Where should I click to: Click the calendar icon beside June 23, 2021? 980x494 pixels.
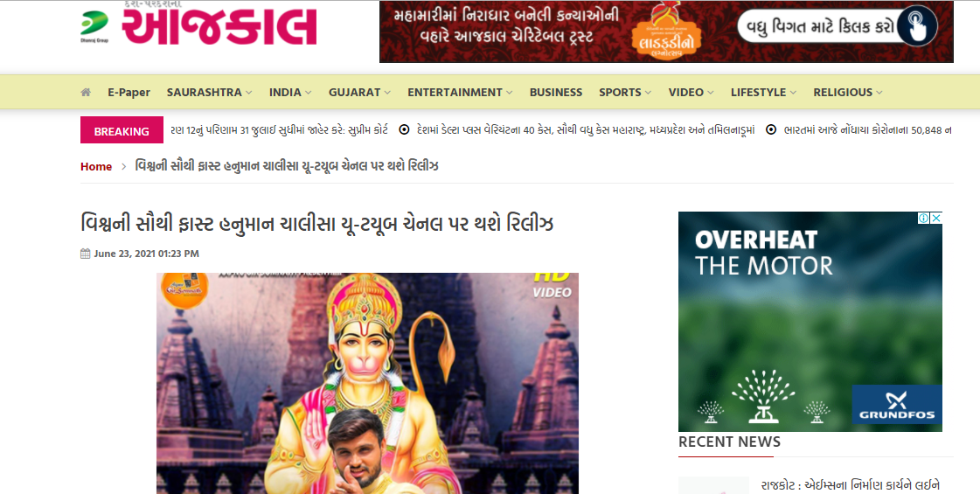tap(86, 254)
